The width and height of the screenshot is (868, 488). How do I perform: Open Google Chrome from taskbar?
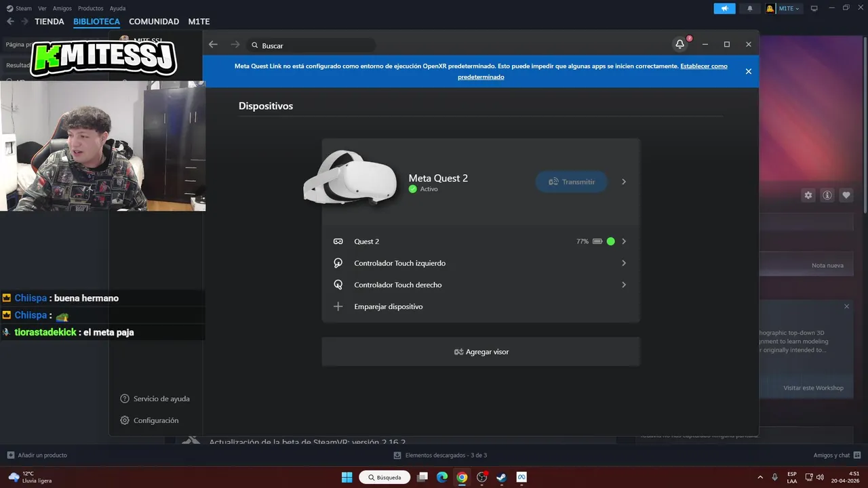[462, 477]
